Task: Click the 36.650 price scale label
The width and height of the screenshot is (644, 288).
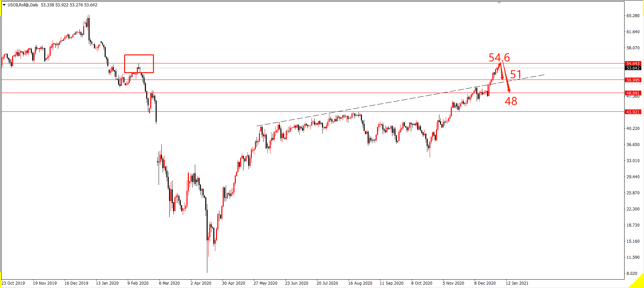Action: (633, 145)
